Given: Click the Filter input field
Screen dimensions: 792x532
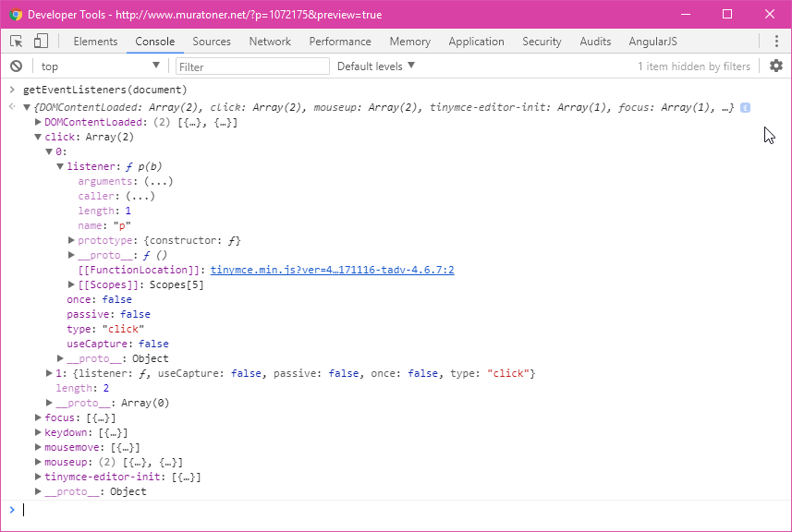Looking at the screenshot, I should pos(251,66).
